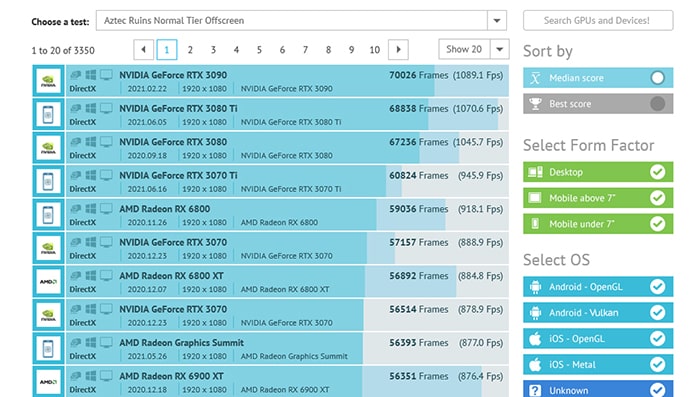Click the Windows icon in RTX 3080 row

pos(91,142)
